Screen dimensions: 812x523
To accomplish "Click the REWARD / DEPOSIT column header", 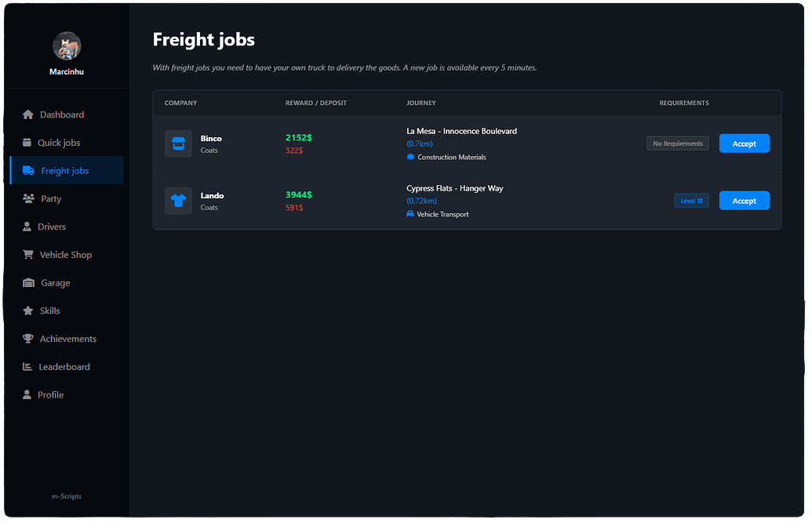I will (316, 103).
